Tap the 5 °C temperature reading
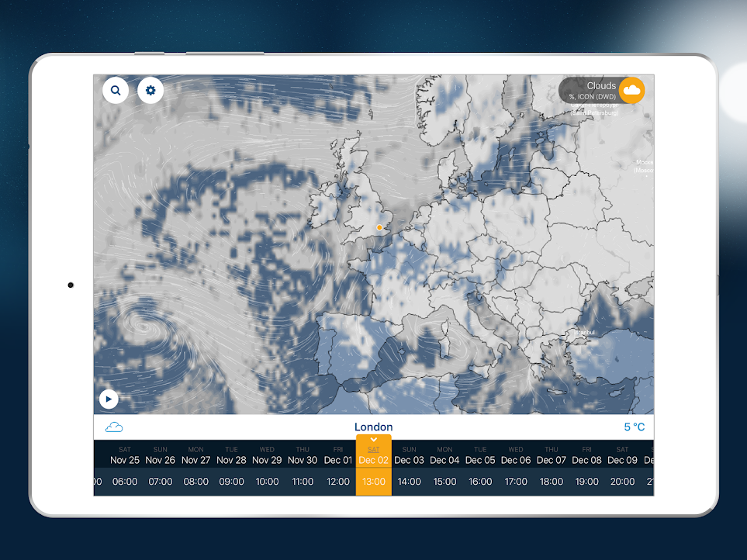747x560 pixels. [634, 427]
